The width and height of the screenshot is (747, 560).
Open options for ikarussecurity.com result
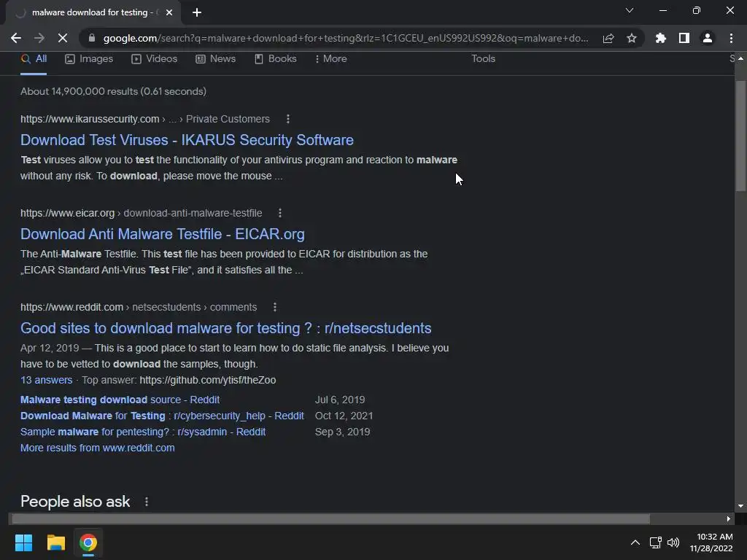(x=287, y=119)
